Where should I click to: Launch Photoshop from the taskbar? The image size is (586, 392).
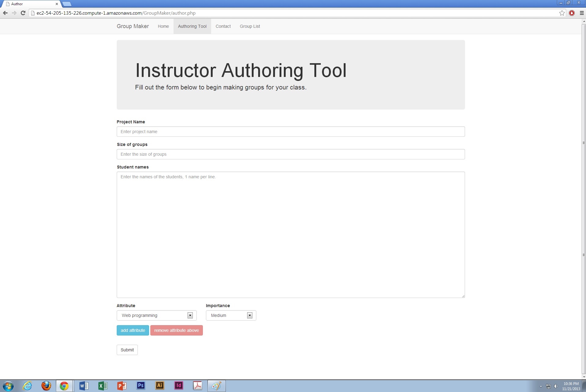pyautogui.click(x=141, y=386)
